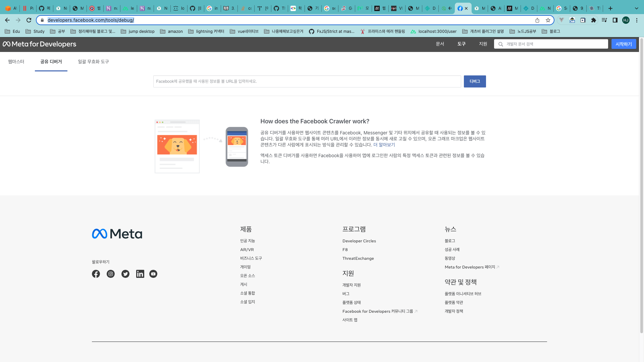The height and width of the screenshot is (362, 644).
Task: Open the Extensions puzzle-piece icon
Action: 594,20
